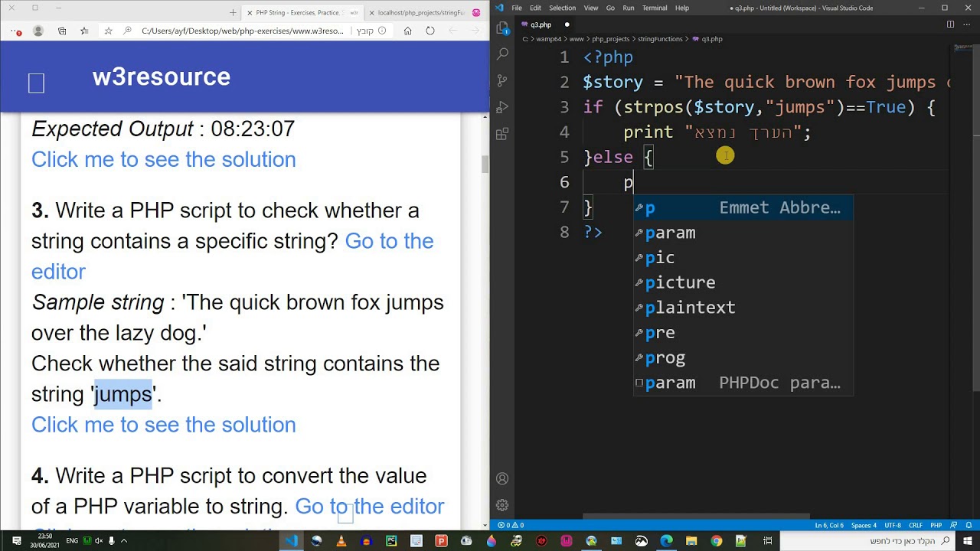Open a new browser tab
The width and height of the screenshot is (980, 551).
pos(233,12)
